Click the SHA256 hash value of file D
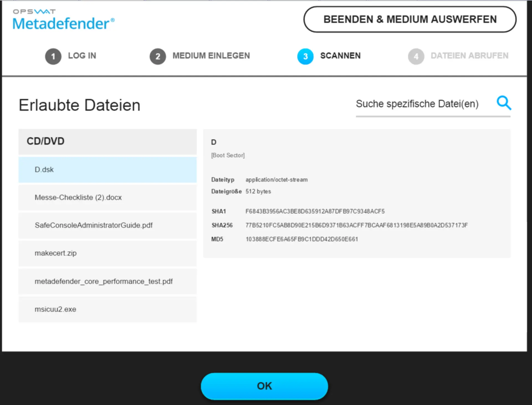This screenshot has width=532, height=405. pos(357,225)
